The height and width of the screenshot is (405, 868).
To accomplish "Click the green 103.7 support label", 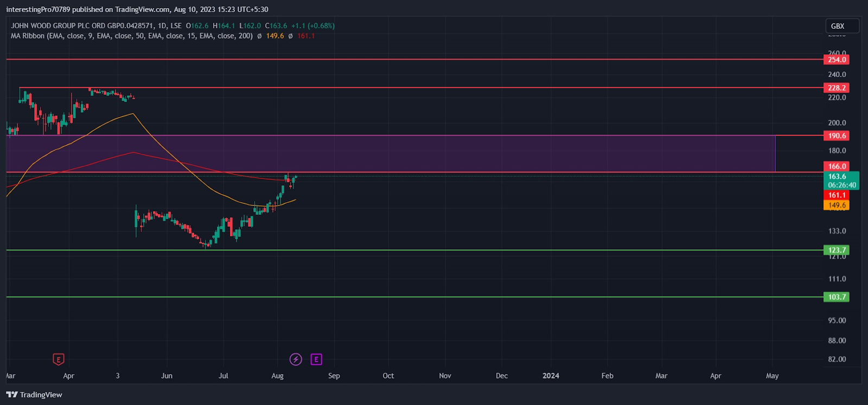I will point(837,297).
